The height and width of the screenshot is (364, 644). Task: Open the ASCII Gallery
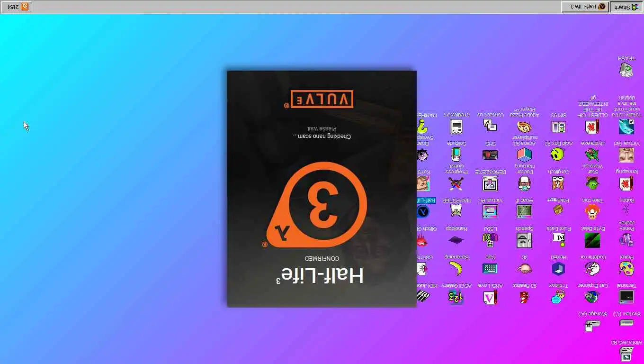(456, 297)
